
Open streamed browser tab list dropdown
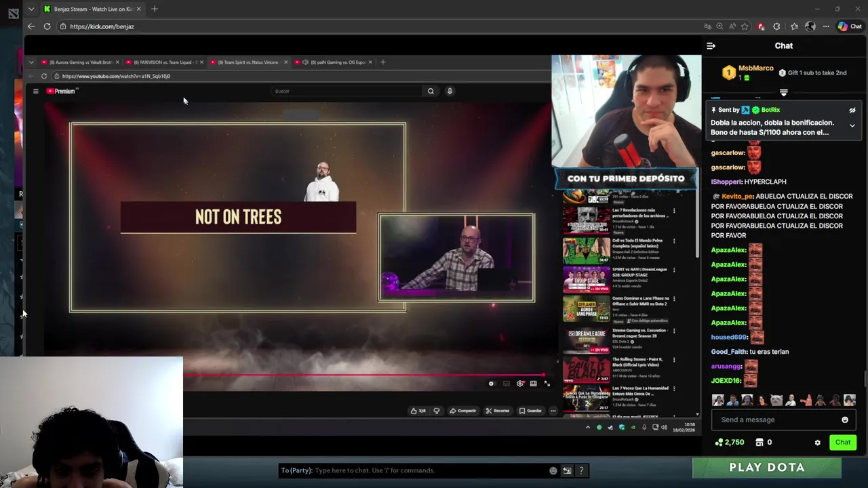(x=31, y=62)
